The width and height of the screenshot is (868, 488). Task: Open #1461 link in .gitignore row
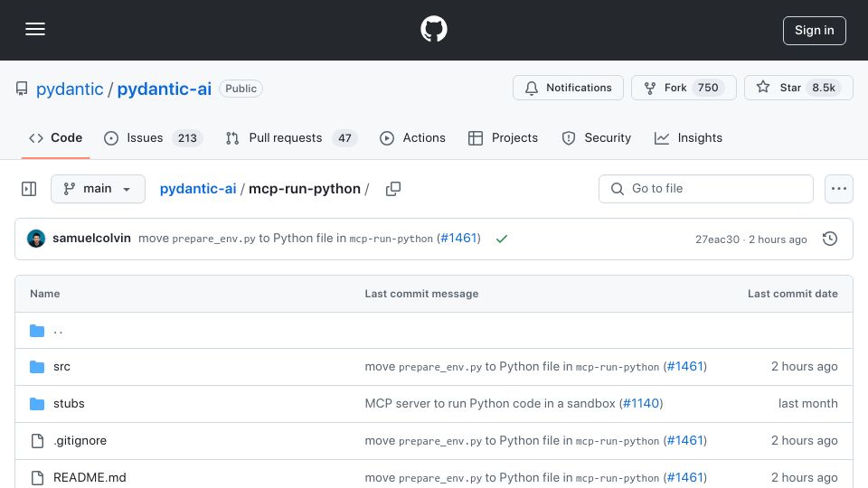click(x=684, y=441)
